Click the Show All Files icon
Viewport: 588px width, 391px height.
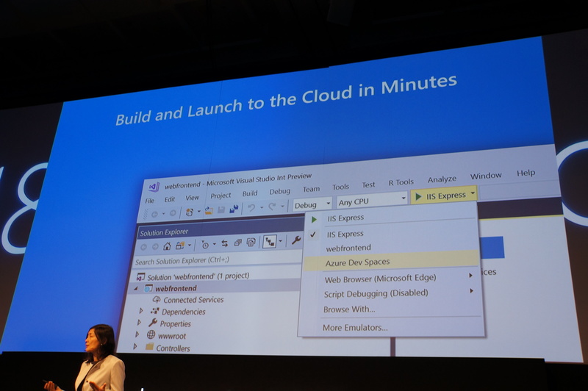[x=251, y=243]
